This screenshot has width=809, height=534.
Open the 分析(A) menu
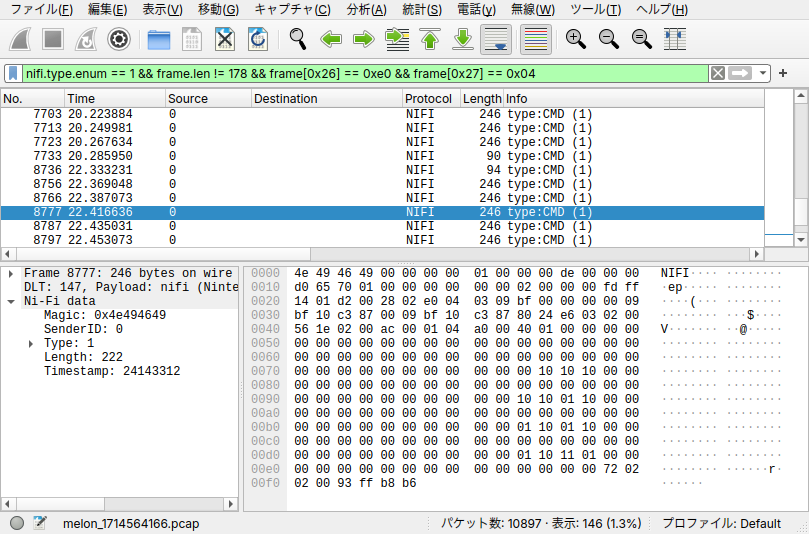pos(366,10)
